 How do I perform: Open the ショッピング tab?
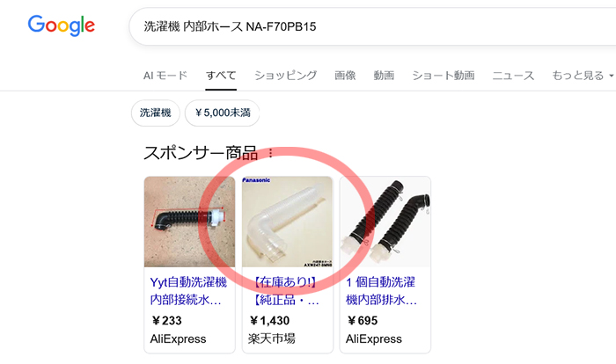pos(286,76)
